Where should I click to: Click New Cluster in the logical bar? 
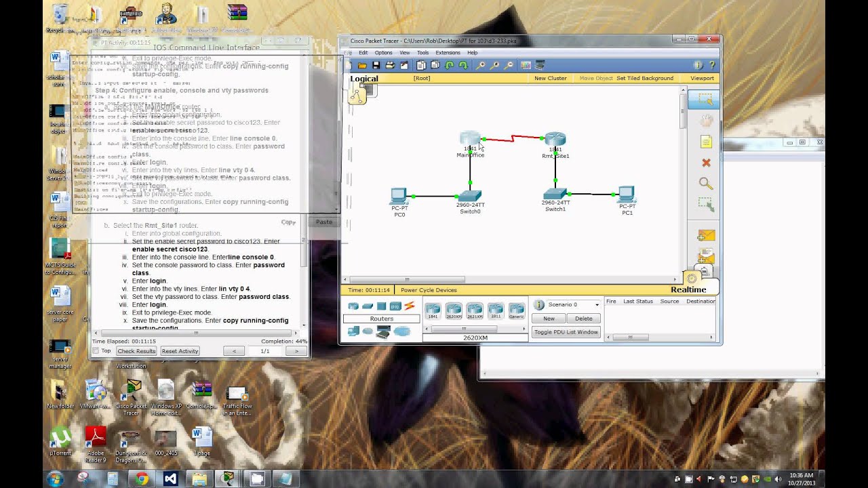(x=551, y=79)
